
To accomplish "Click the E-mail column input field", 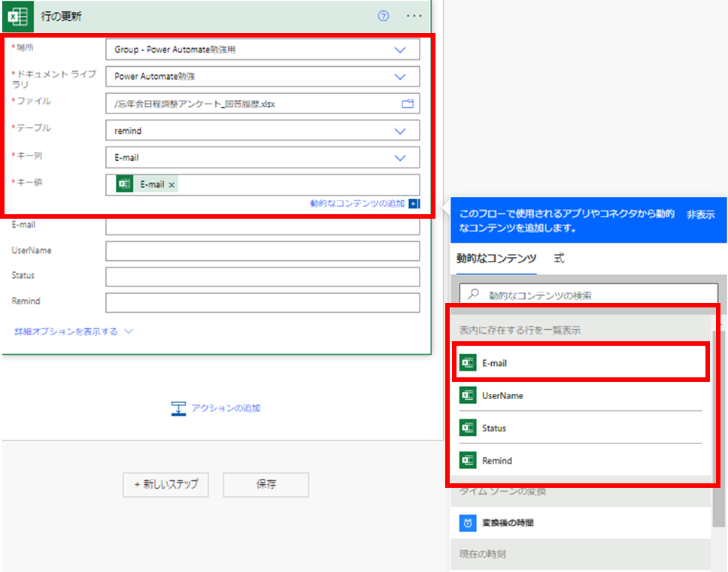I will (262, 226).
